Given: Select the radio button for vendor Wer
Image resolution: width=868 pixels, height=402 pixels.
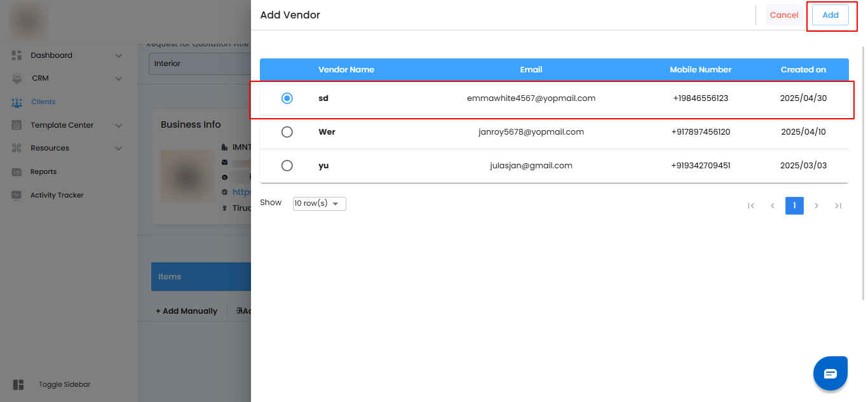Looking at the screenshot, I should [287, 132].
